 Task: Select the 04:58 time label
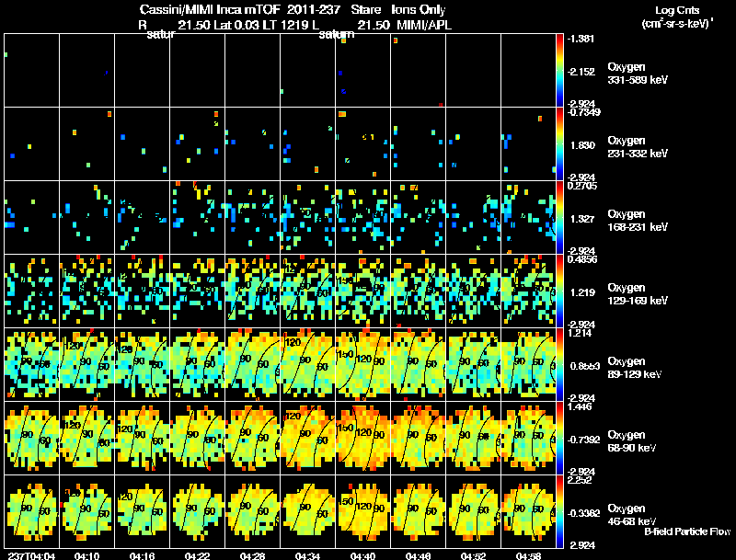[x=528, y=555]
